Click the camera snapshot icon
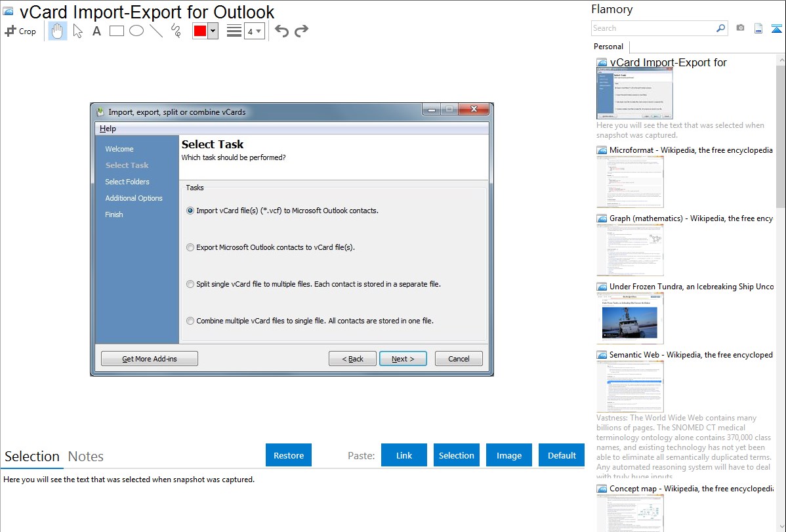This screenshot has height=532, width=786. 740,28
